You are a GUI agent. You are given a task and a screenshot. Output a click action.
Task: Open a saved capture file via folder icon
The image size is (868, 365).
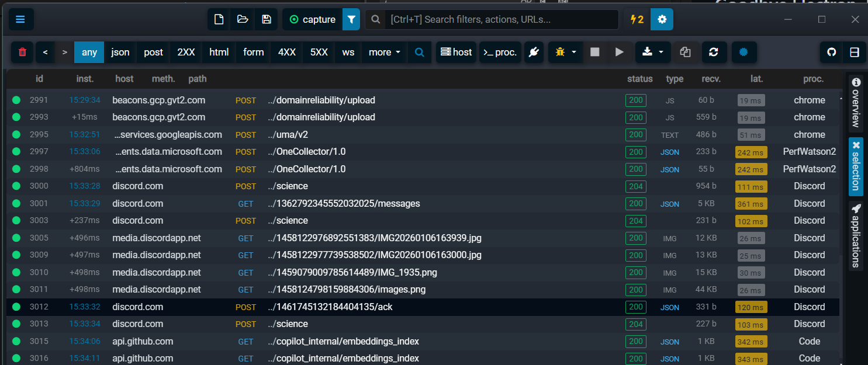point(242,19)
